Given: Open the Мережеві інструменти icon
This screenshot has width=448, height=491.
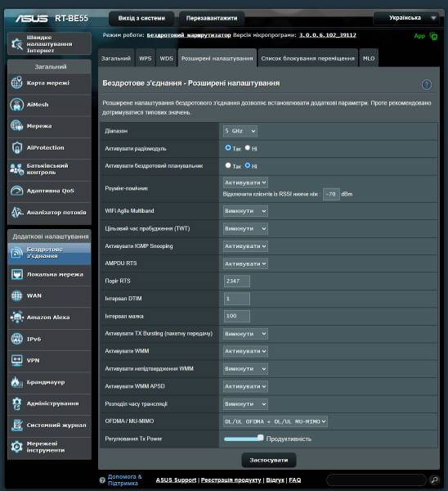Looking at the screenshot, I should (16, 447).
